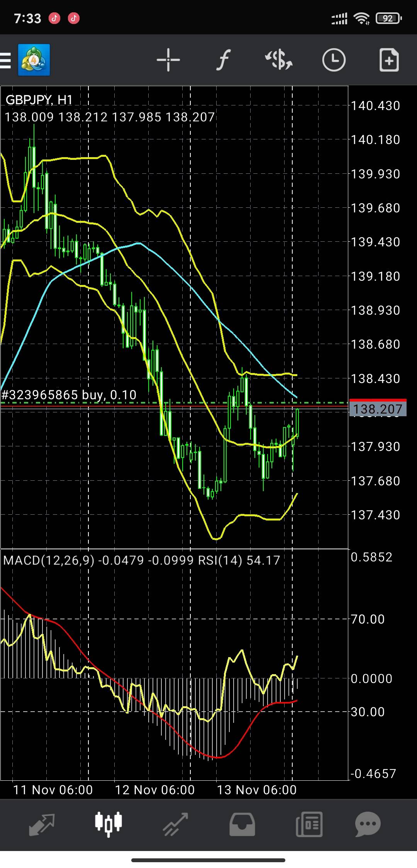Open the History inbox tab
Image resolution: width=417 pixels, height=868 pixels.
pyautogui.click(x=242, y=824)
